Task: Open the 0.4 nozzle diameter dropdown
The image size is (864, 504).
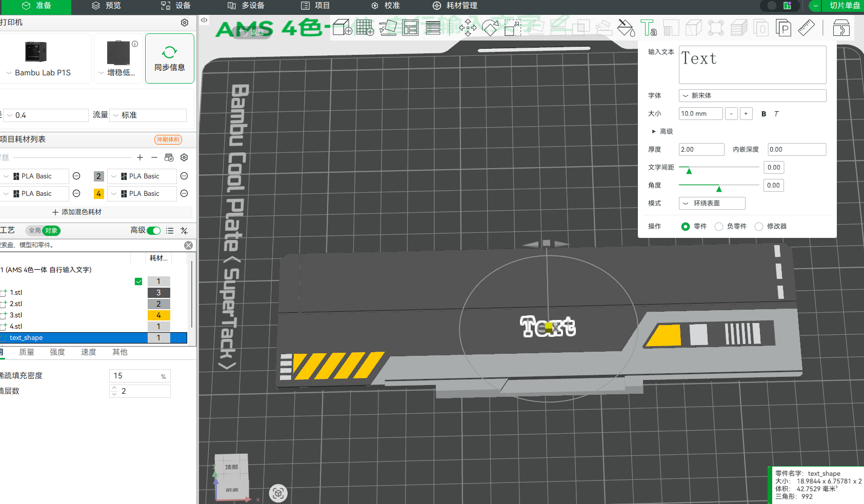Action: coord(46,115)
